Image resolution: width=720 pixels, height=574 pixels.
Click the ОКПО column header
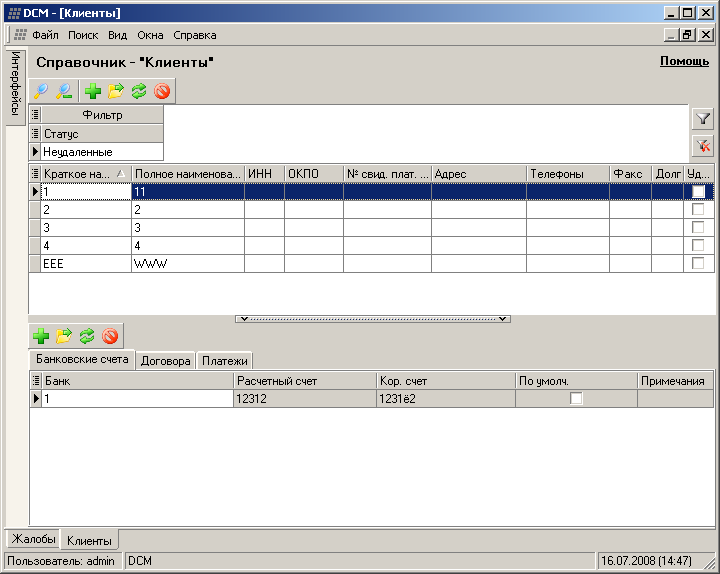pyautogui.click(x=314, y=174)
